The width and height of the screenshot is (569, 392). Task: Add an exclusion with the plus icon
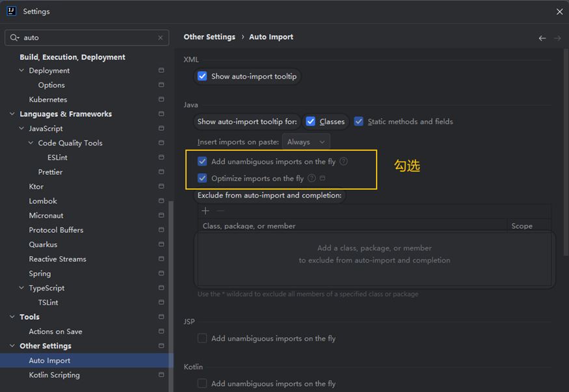(205, 211)
